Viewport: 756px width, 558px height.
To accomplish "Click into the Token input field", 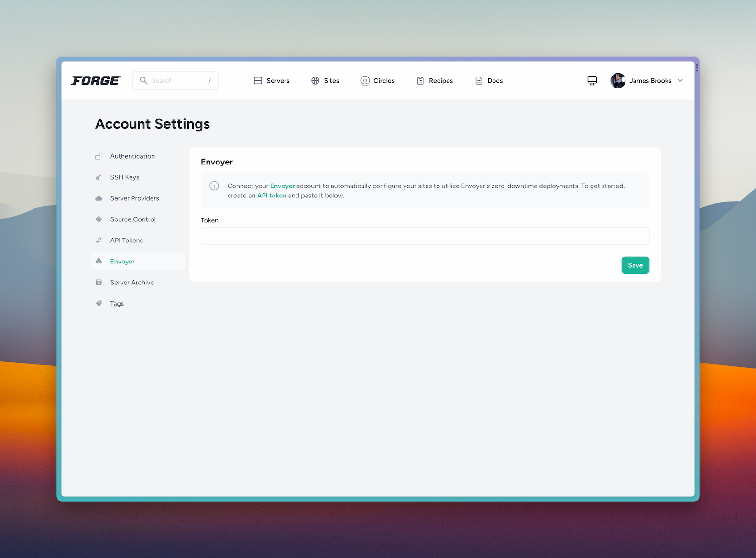I will [425, 236].
